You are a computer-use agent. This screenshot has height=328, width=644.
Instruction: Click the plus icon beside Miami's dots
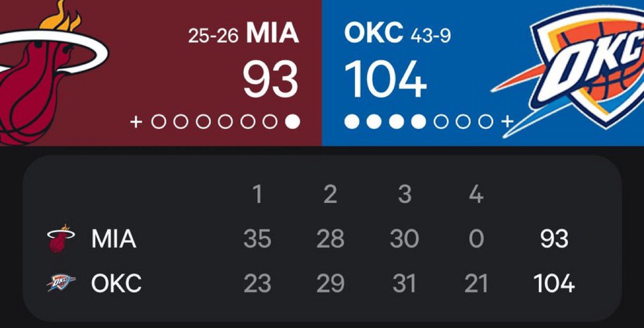[x=136, y=122]
